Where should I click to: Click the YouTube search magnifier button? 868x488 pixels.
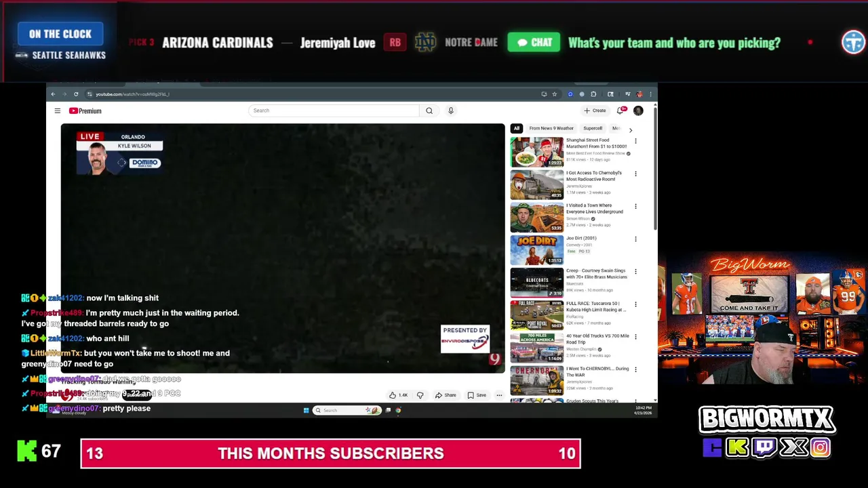coord(429,110)
